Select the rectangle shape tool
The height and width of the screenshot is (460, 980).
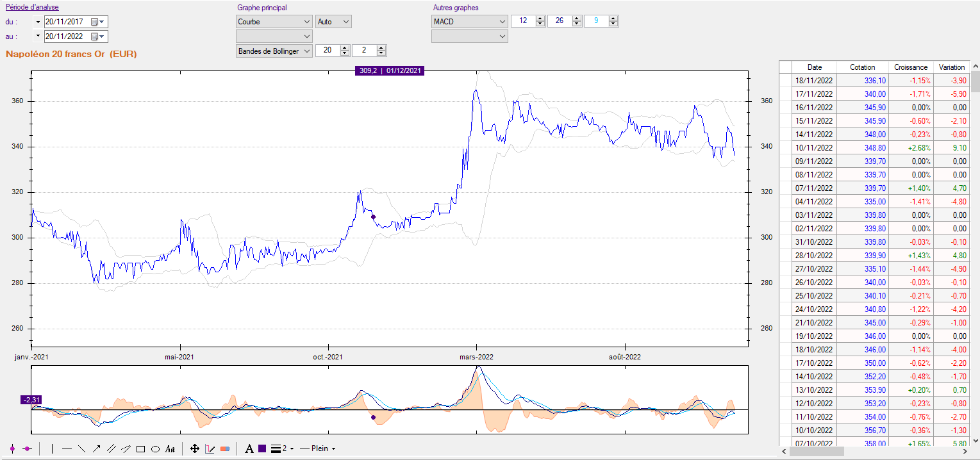point(140,448)
